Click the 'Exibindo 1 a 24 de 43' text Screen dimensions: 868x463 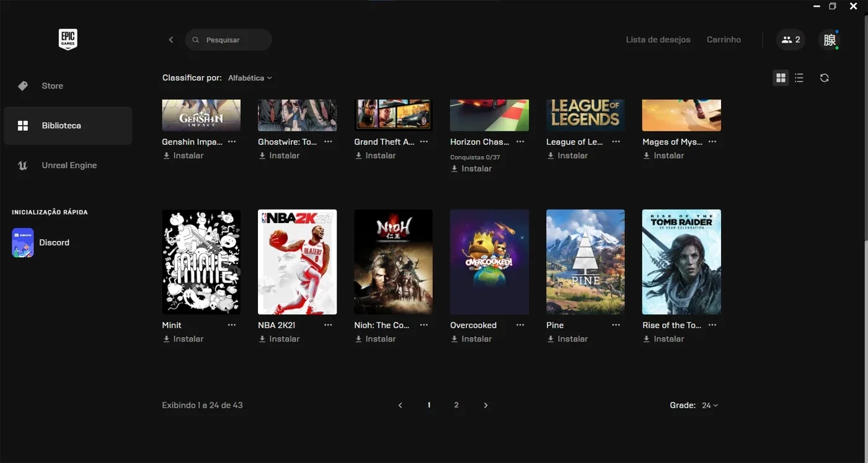pyautogui.click(x=202, y=405)
